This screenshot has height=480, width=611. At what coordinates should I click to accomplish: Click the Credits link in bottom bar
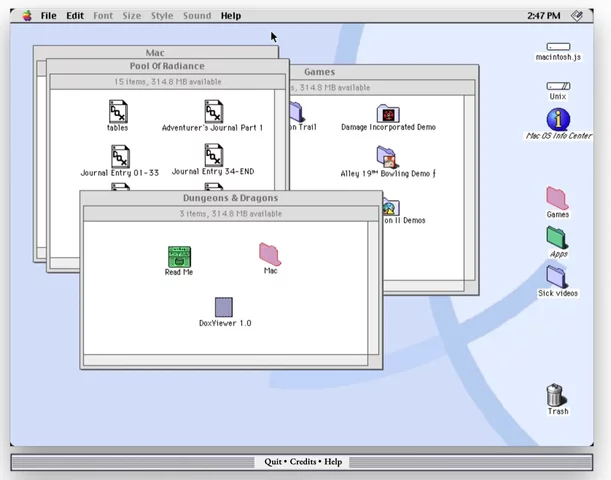click(303, 462)
